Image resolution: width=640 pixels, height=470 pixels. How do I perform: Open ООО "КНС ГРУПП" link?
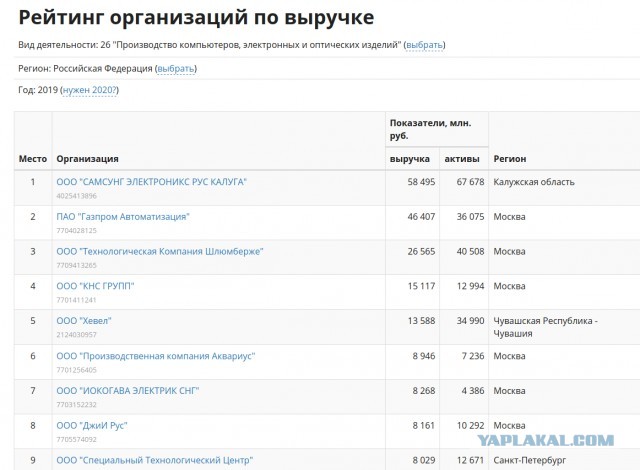coord(95,286)
